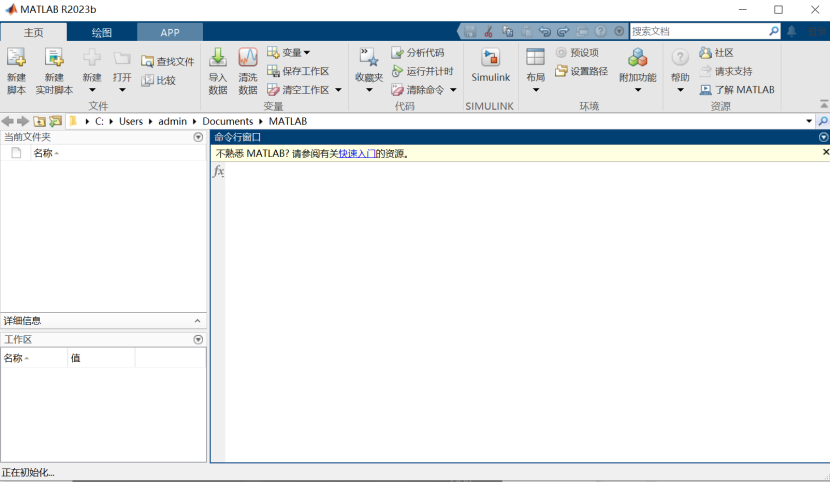831x483 pixels.
Task: Minimize the toolstrip with collapse arrow
Action: pos(824,104)
